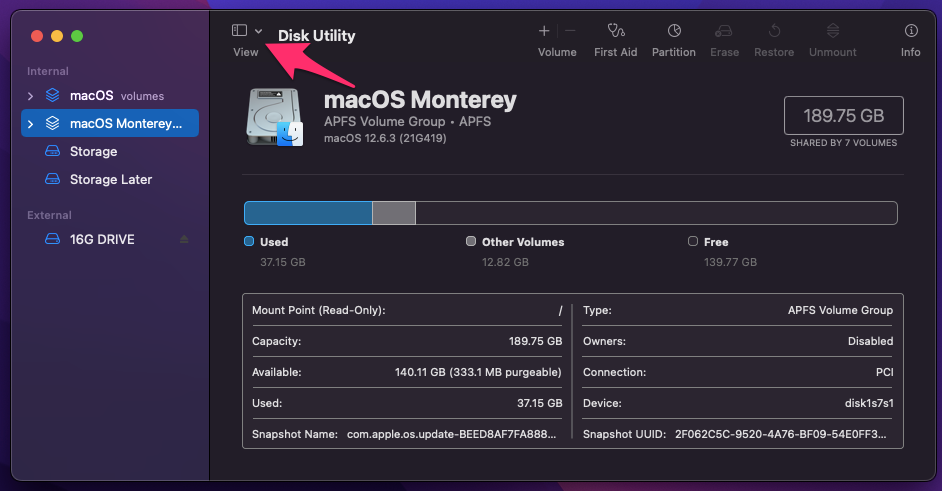Click the Storage drive icon
Viewport: 942px width, 491px height.
[53, 151]
